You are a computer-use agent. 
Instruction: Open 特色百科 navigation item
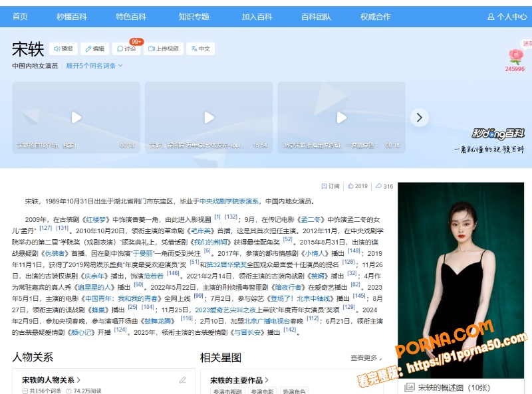131,17
